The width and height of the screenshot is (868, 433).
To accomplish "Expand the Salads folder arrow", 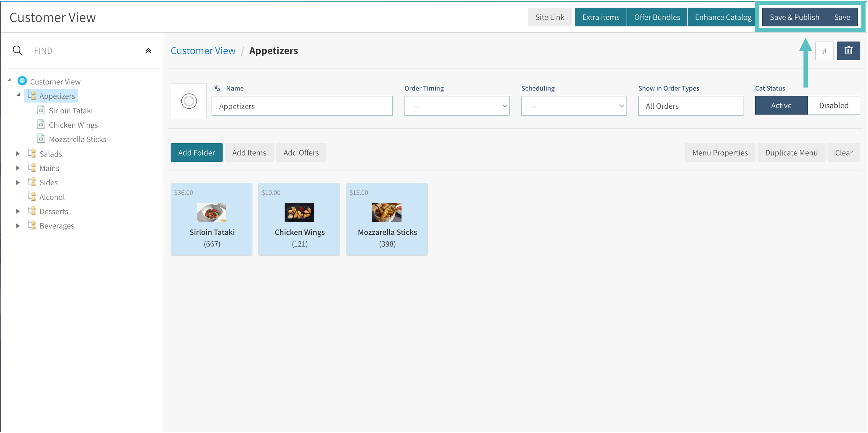I will point(18,154).
